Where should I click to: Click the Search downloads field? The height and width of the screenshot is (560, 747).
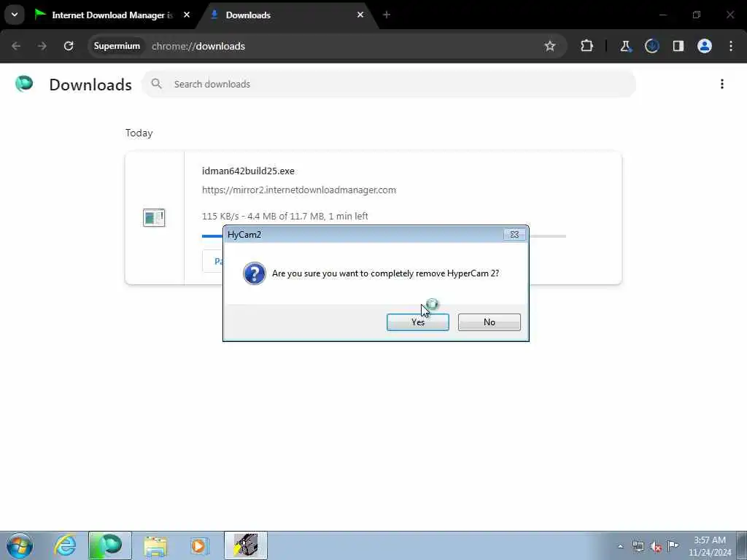[x=389, y=84]
